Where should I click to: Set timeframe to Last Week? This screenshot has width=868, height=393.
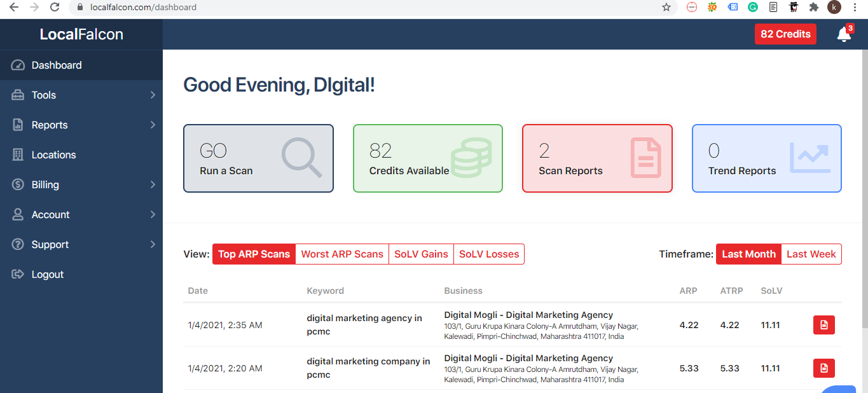pos(811,254)
